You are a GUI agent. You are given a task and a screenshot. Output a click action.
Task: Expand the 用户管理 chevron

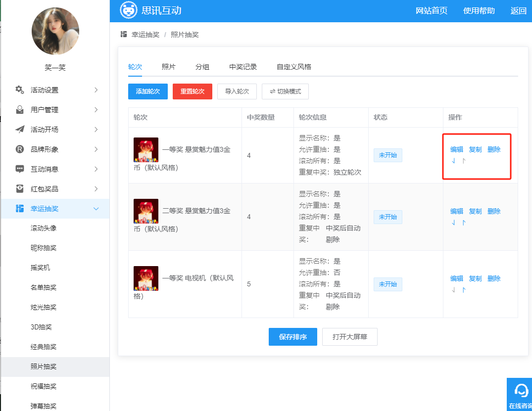click(x=96, y=110)
